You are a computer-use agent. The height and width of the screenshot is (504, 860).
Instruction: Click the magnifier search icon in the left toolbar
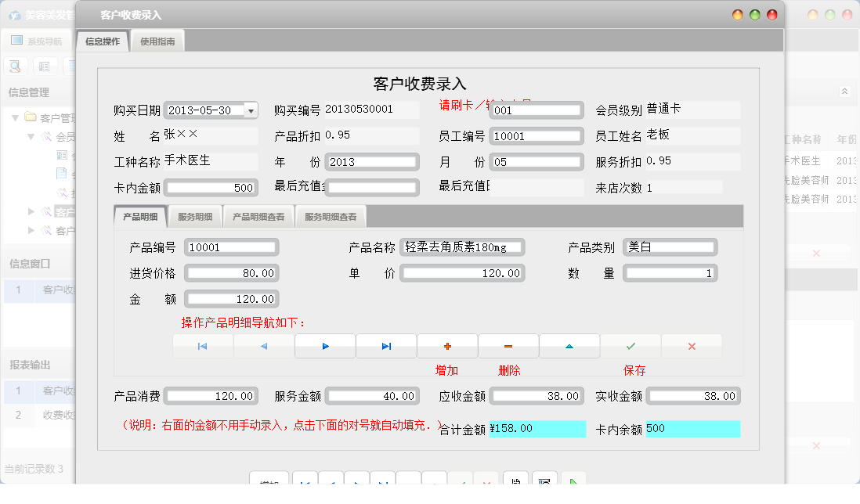(15, 66)
